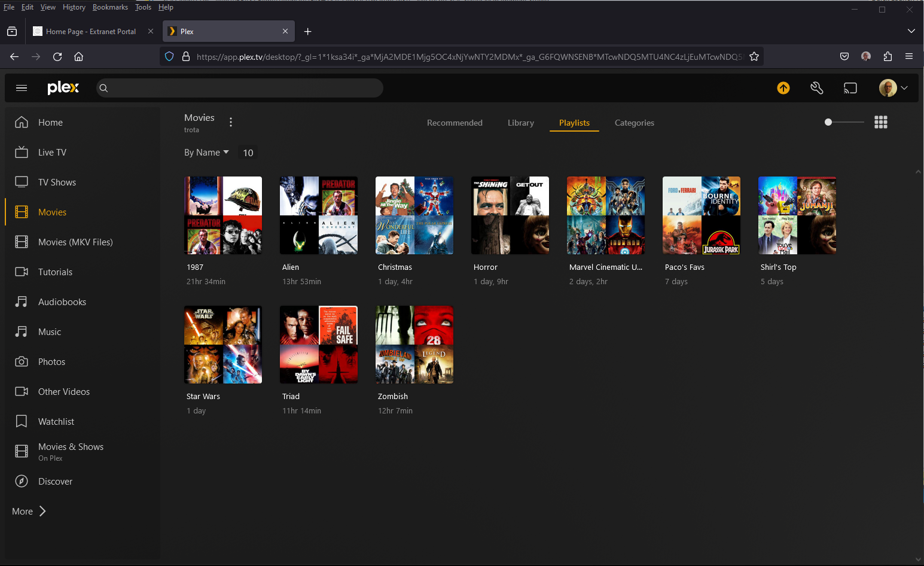
Task: Open the Firefox Bookmarks menu
Action: 110,7
